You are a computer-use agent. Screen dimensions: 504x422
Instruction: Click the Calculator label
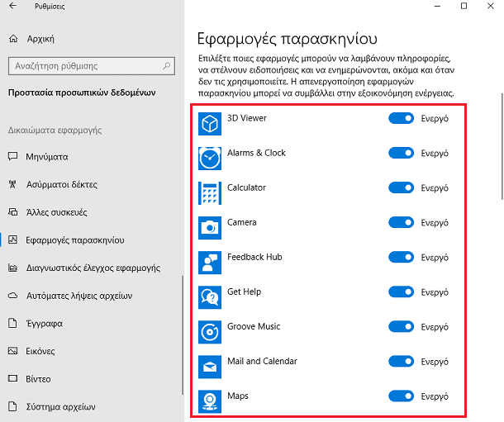pyautogui.click(x=246, y=187)
